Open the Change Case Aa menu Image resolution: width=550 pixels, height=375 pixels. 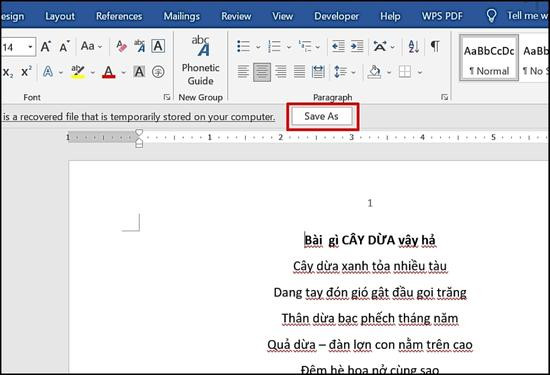(91, 46)
